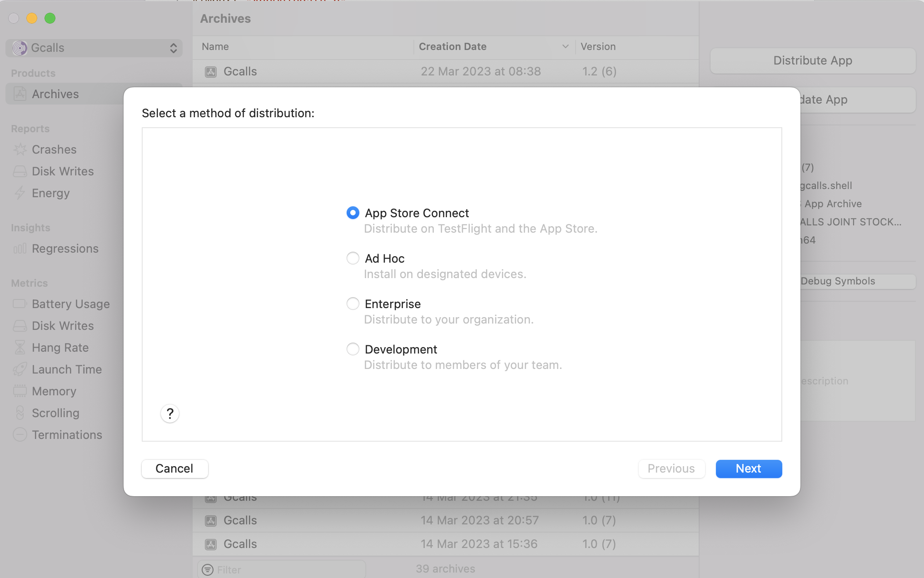
Task: Click the filter icon in archive search
Action: 207,569
